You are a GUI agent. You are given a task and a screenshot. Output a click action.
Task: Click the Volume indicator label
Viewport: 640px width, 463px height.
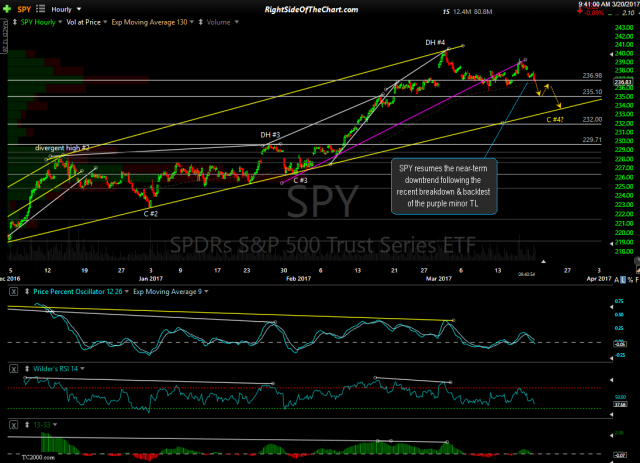tap(218, 22)
